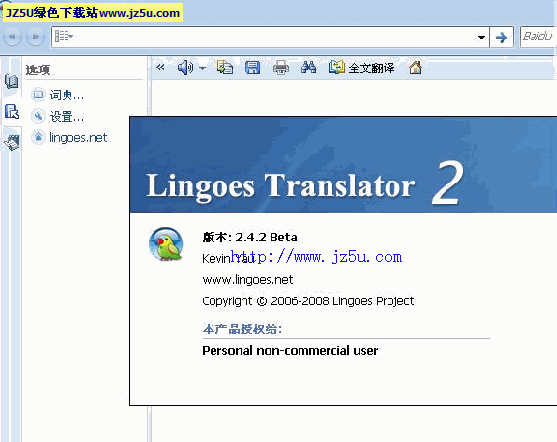
Task: Open 全文翻译 full text translation
Action: point(362,67)
